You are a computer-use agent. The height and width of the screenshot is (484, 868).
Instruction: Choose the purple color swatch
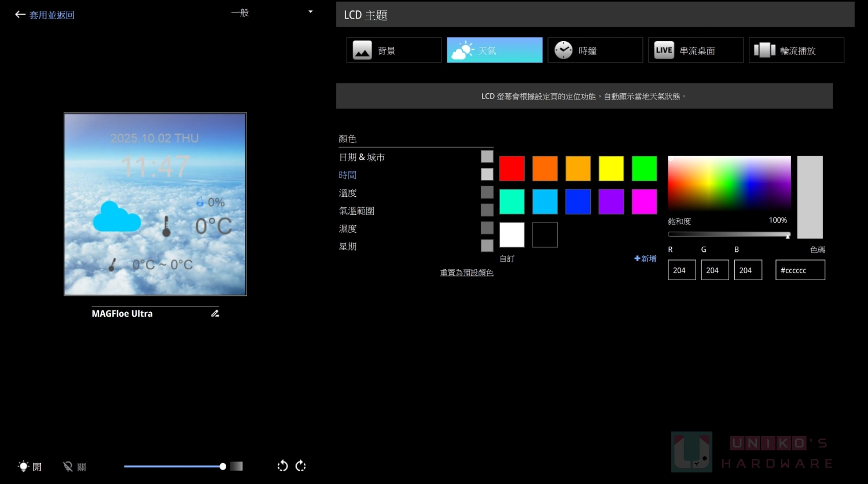[x=611, y=202]
